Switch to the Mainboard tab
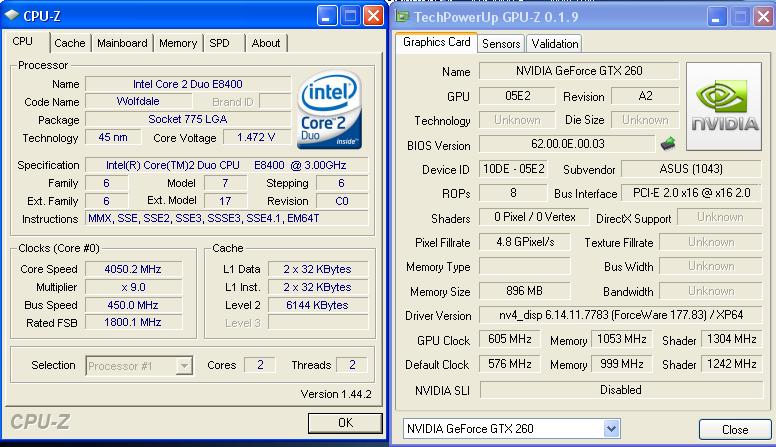The width and height of the screenshot is (776, 447). 122,43
